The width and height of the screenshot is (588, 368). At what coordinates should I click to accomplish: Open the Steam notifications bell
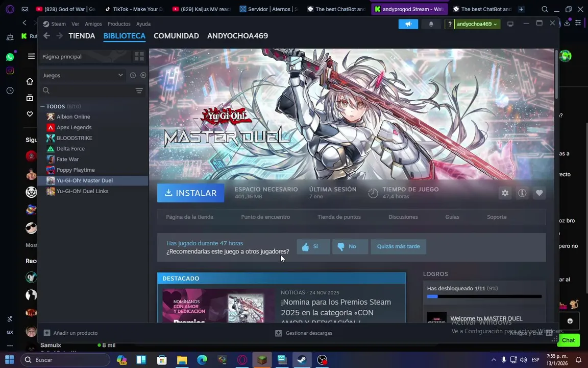pyautogui.click(x=431, y=24)
